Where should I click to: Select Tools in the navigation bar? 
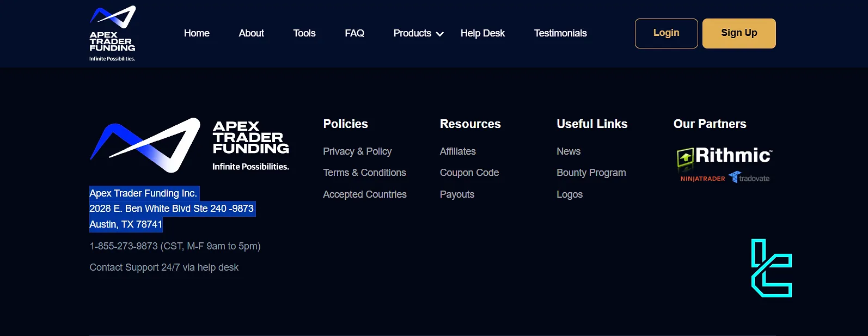click(304, 33)
